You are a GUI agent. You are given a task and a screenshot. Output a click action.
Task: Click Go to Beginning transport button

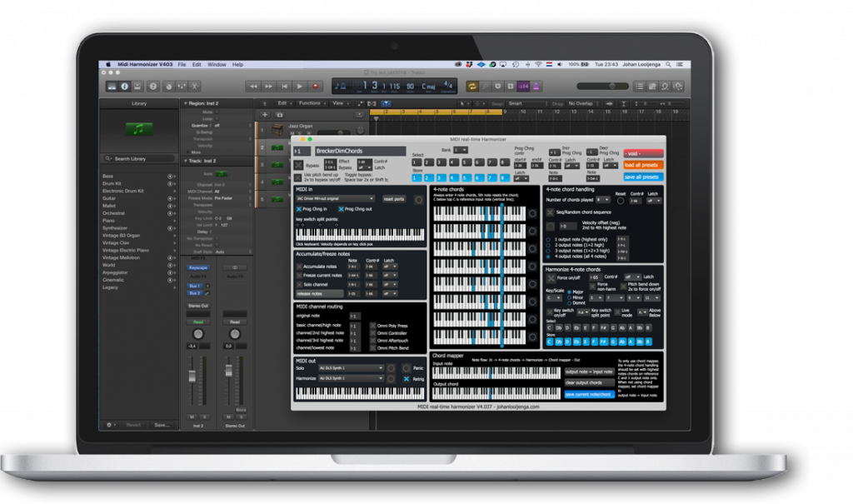pos(285,86)
